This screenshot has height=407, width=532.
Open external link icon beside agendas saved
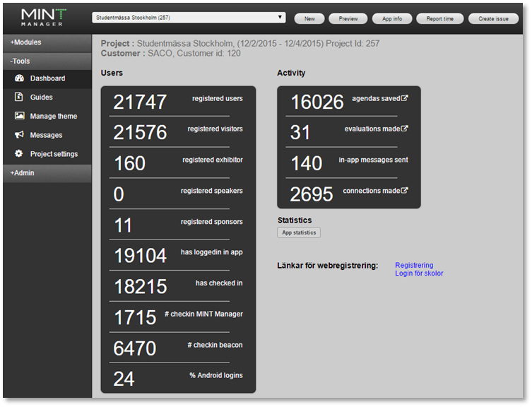(404, 98)
